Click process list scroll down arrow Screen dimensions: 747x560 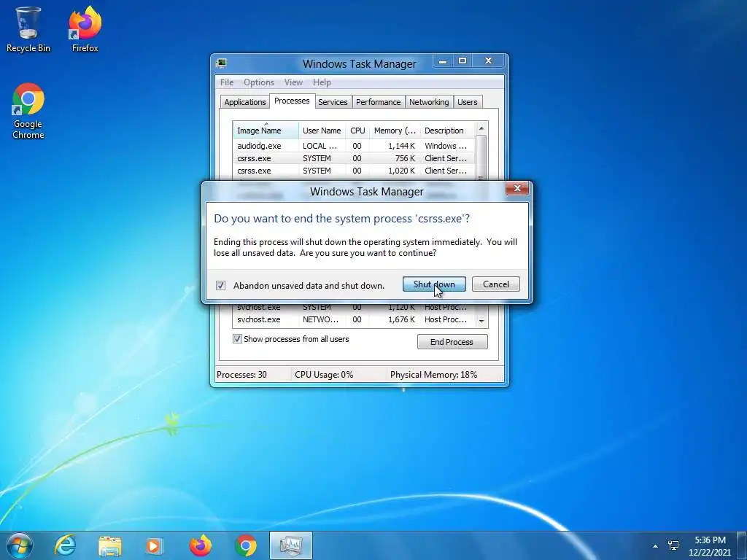481,322
